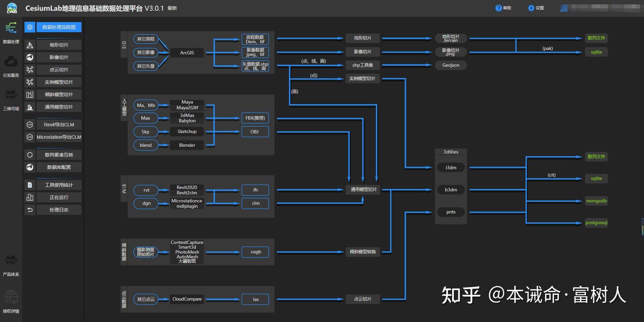Screen dimensions: 644x322
Task: Click the gear icon beside 数据处理流程图
Action: 30,27
